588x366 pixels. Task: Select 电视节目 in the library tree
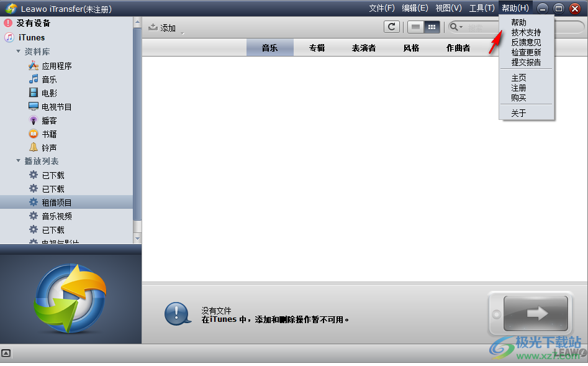pyautogui.click(x=57, y=107)
